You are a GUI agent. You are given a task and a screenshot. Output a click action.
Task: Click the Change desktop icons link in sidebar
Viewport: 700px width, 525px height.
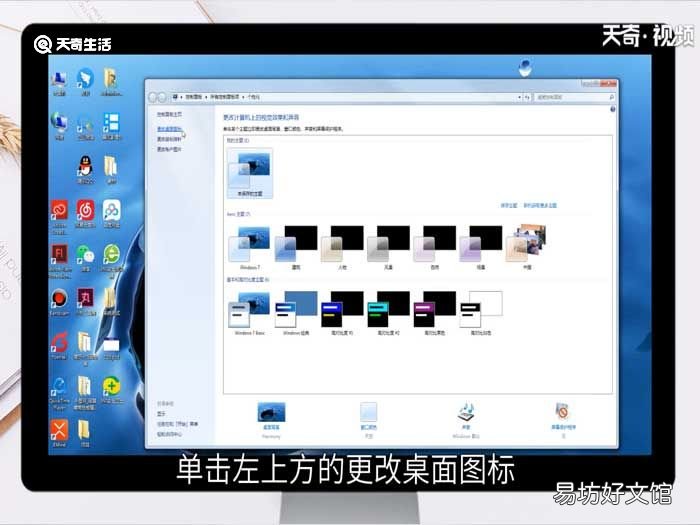tap(169, 129)
